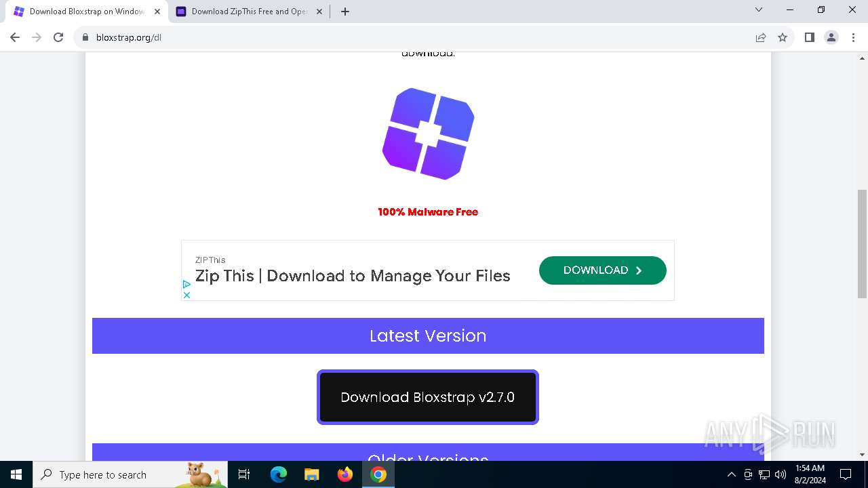This screenshot has width=868, height=488.
Task: Open the network tray icon
Action: [764, 474]
